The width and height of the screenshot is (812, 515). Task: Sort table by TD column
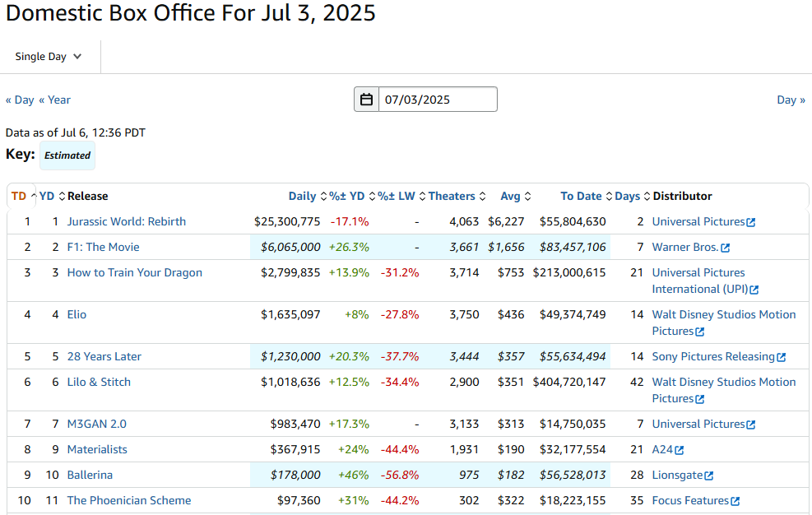(23, 197)
